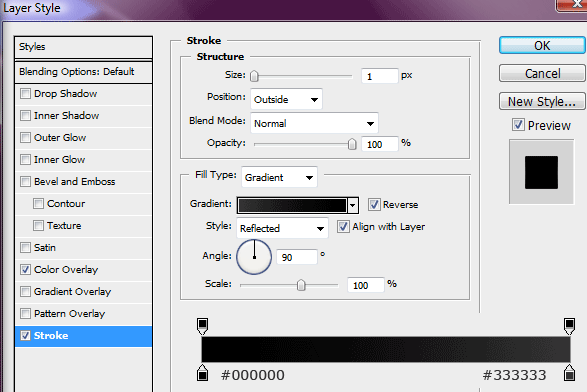587x392 pixels.
Task: Open the Position dropdown set to Outside
Action: pos(286,99)
